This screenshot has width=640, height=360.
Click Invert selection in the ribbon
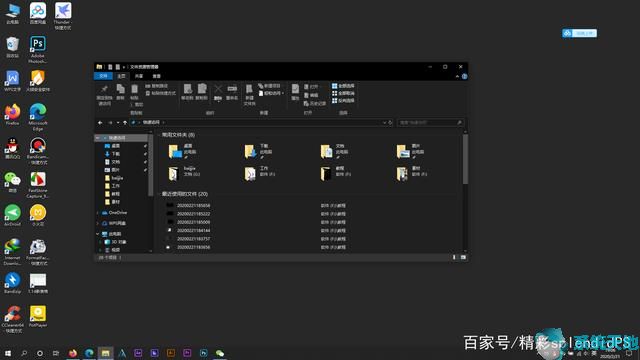pos(343,101)
